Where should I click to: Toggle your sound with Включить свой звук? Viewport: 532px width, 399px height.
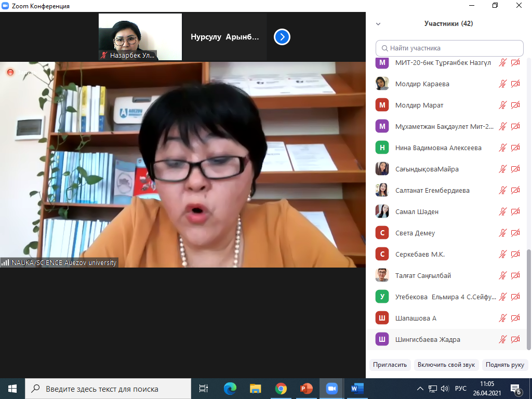pos(446,365)
